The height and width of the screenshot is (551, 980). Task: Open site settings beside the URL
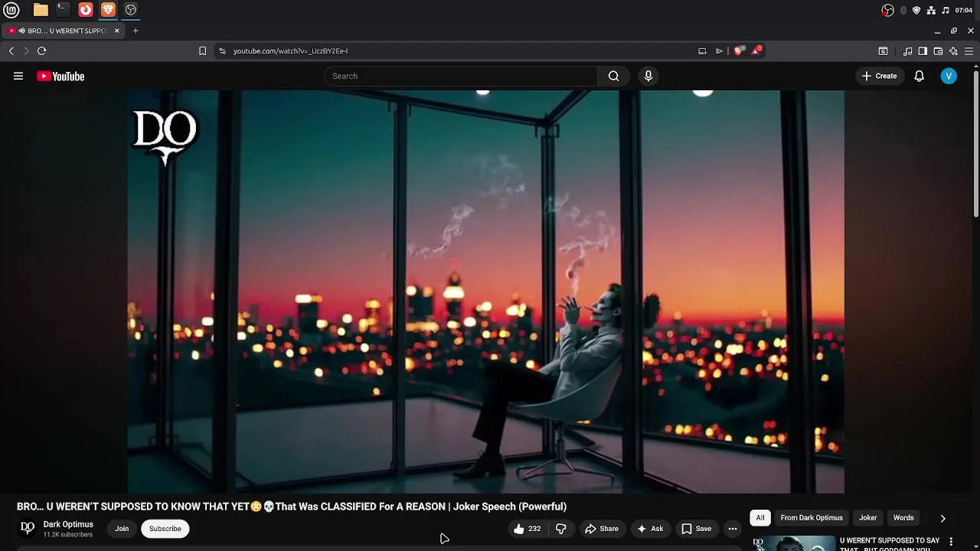pos(222,51)
